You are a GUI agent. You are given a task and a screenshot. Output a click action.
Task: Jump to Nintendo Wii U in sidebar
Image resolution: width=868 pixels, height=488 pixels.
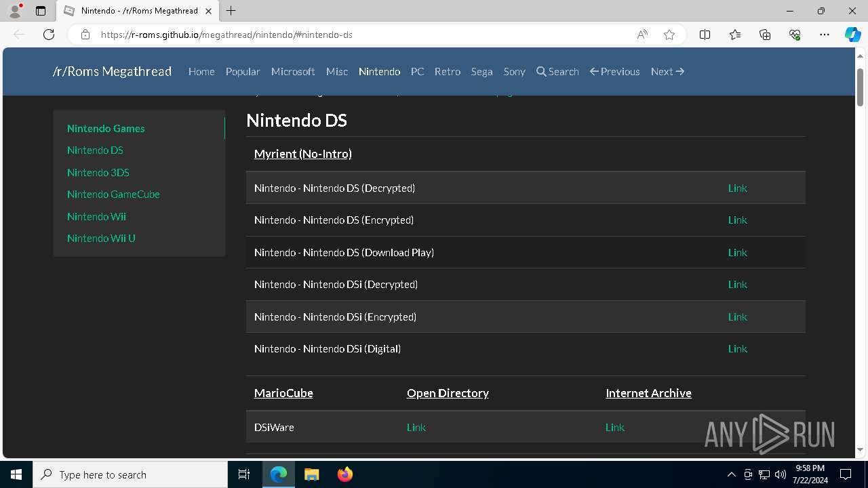click(x=101, y=238)
